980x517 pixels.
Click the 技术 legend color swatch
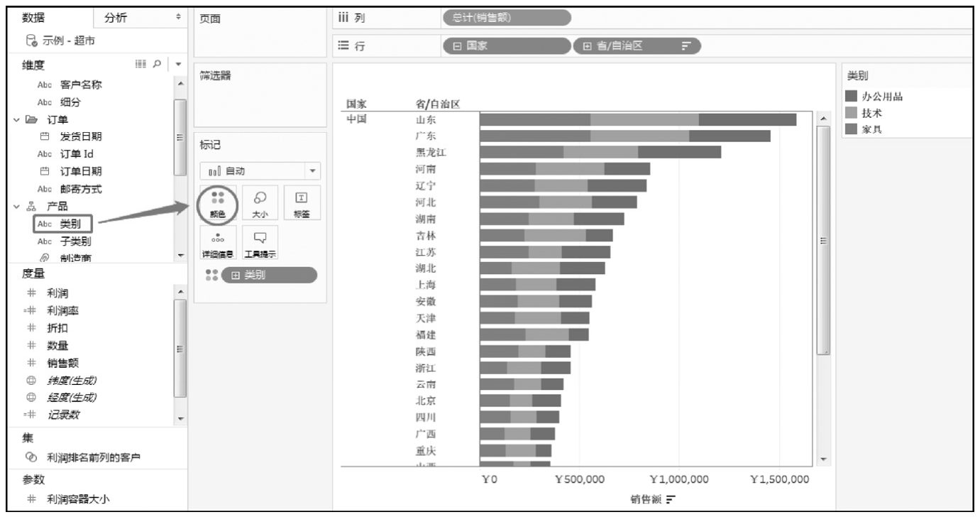coord(852,113)
